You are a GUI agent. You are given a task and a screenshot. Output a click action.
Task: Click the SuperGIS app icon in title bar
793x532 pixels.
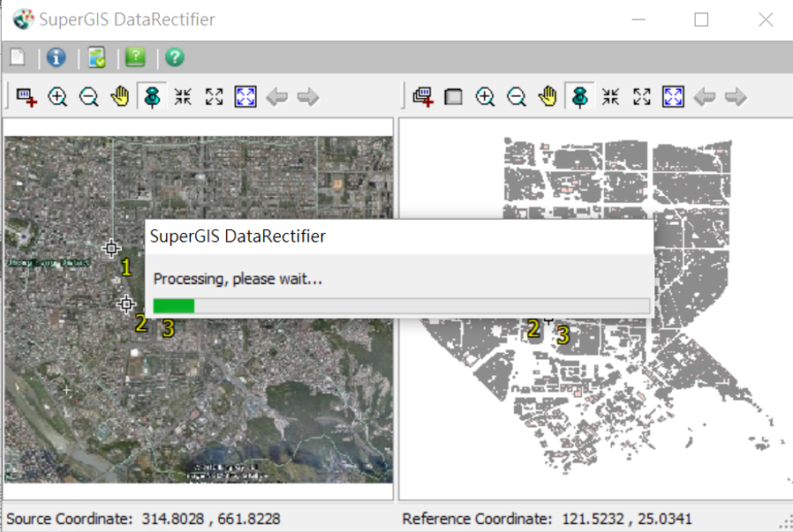pyautogui.click(x=23, y=19)
